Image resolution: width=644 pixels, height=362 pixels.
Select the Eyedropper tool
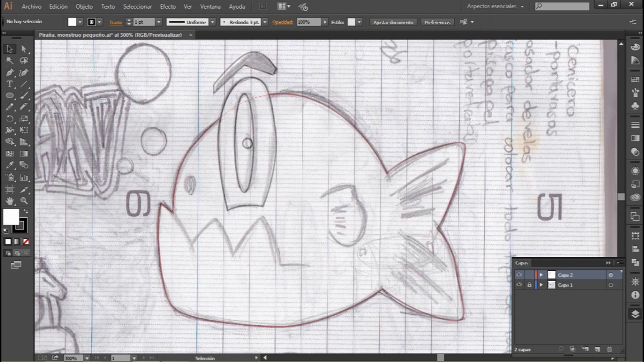coord(10,165)
